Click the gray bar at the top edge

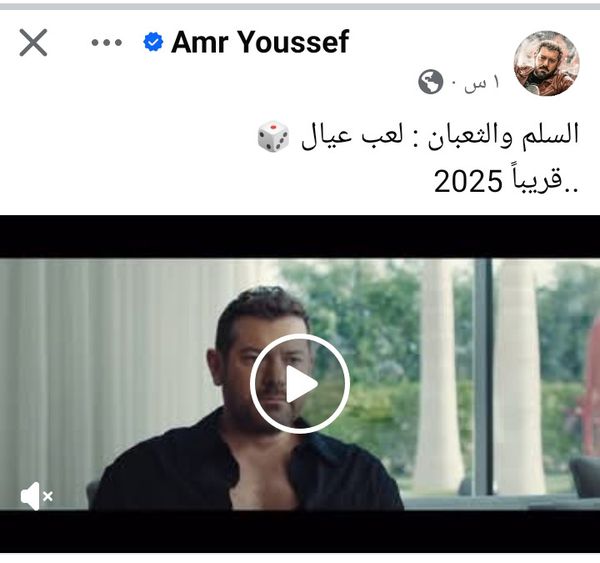(300, 7)
